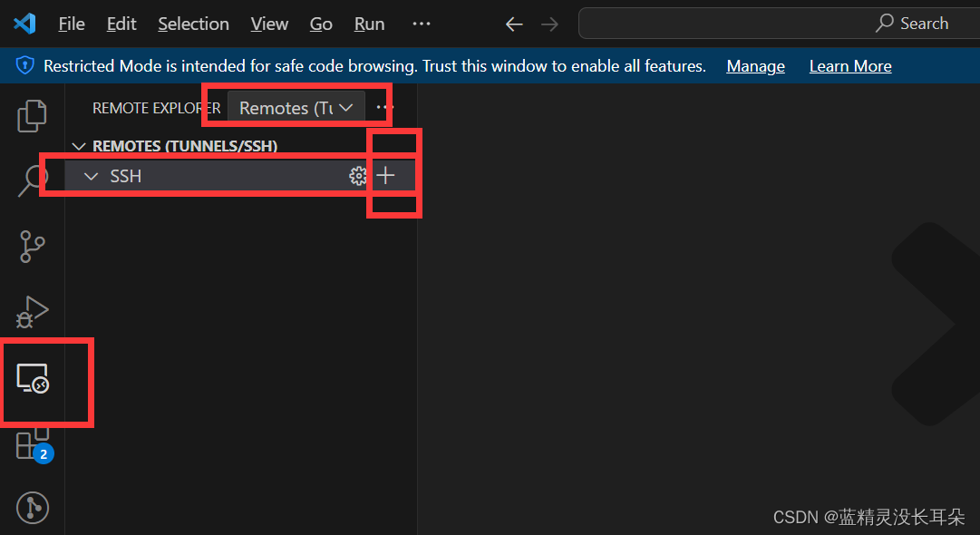Click Manage in the Restricted Mode banner
This screenshot has width=980, height=535.
[x=755, y=65]
